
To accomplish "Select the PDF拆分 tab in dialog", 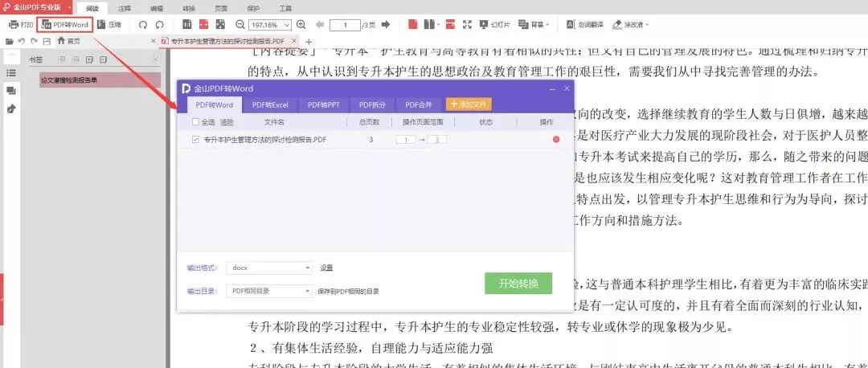I will tap(372, 104).
